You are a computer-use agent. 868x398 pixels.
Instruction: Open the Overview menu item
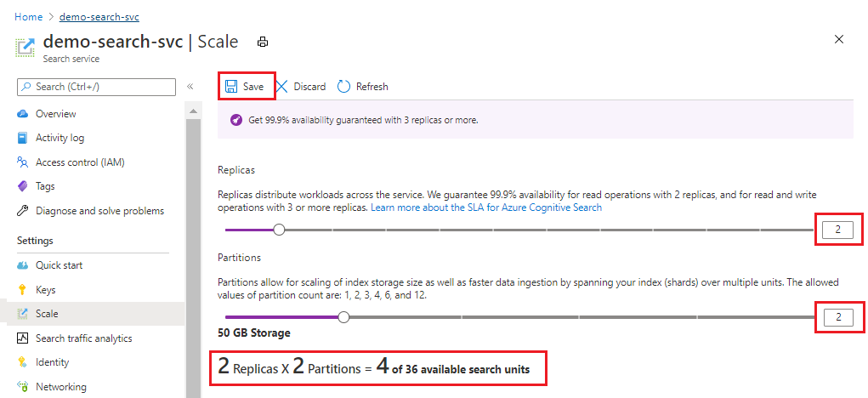(x=55, y=114)
